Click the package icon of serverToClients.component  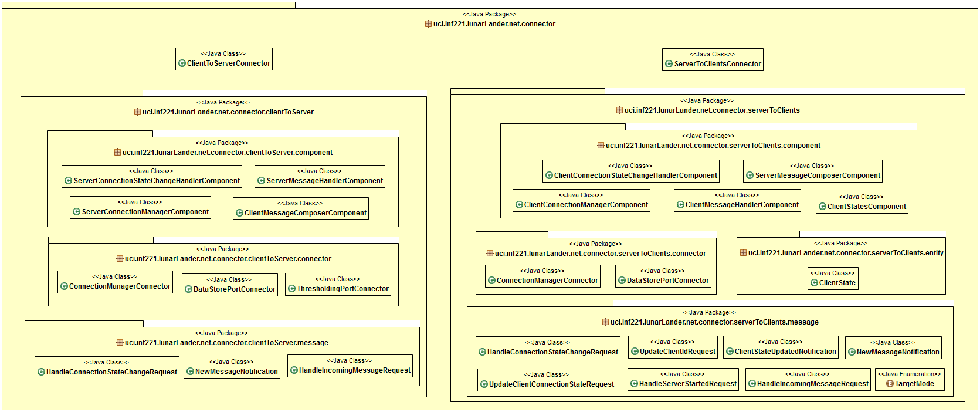(x=601, y=146)
